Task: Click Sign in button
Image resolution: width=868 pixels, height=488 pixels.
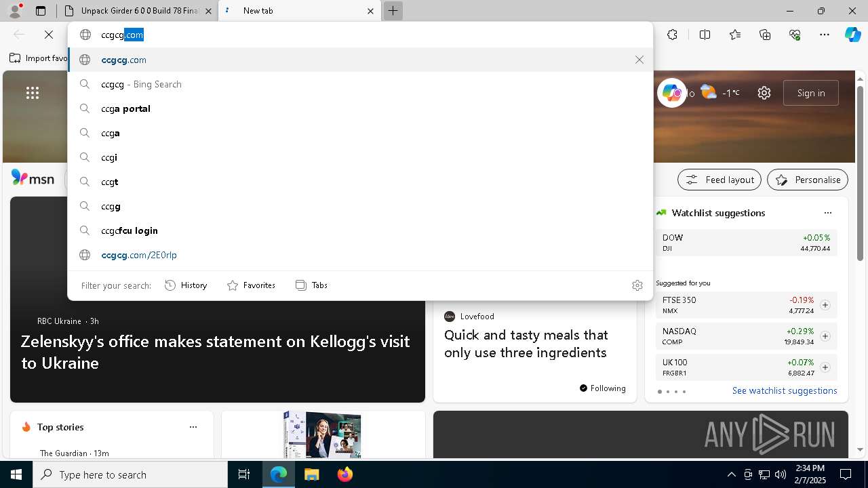Action: point(811,93)
